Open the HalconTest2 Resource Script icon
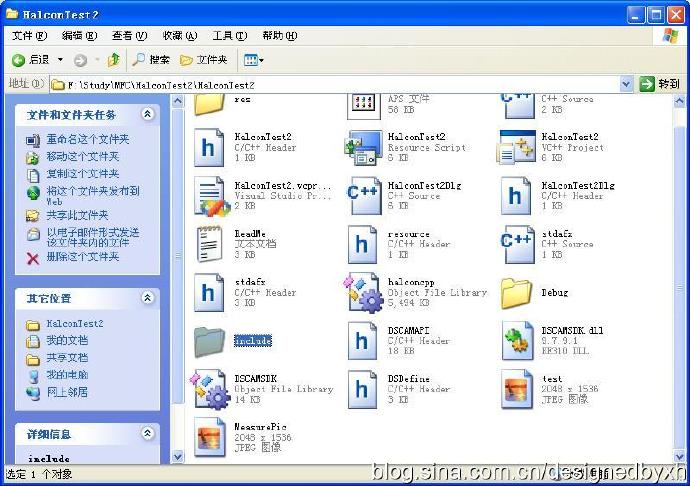Viewport: 690px width, 486px height. (363, 147)
